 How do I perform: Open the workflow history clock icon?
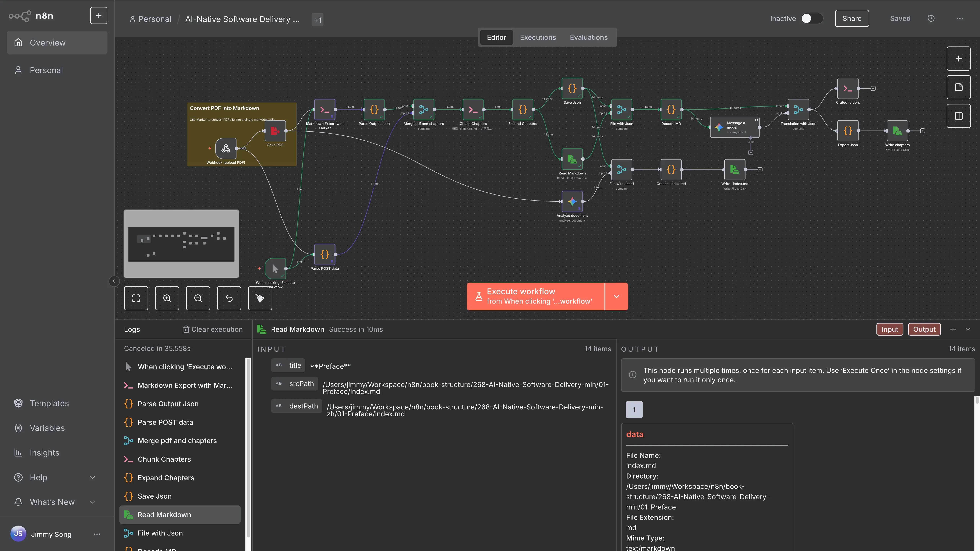coord(931,18)
